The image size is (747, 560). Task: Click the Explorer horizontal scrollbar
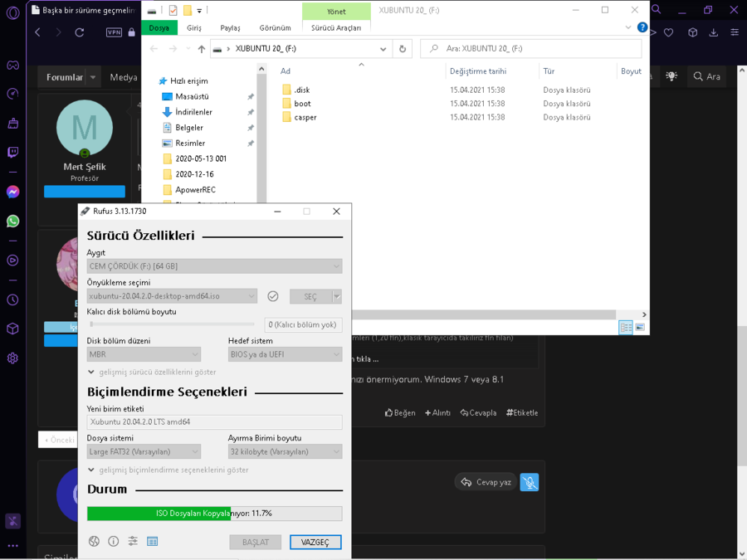484,314
